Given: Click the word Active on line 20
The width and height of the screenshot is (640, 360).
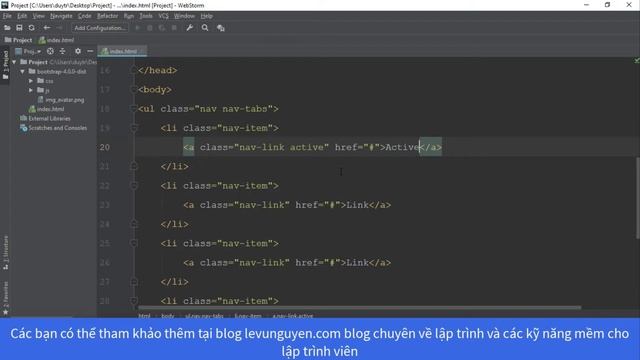Looking at the screenshot, I should (x=402, y=147).
